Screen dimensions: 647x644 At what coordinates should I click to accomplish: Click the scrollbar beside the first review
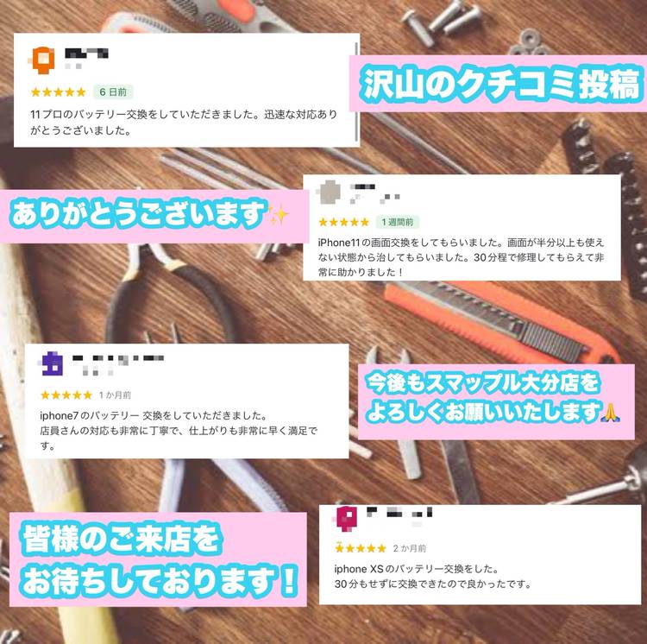click(x=357, y=90)
